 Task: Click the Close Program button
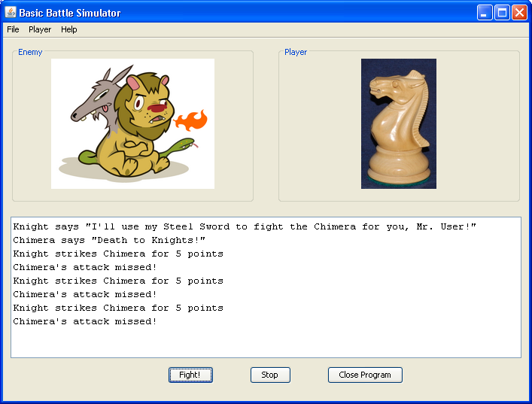point(365,375)
